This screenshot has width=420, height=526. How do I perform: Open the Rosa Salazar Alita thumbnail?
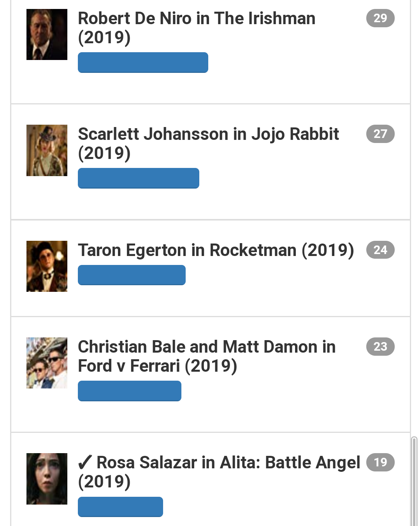click(x=47, y=478)
